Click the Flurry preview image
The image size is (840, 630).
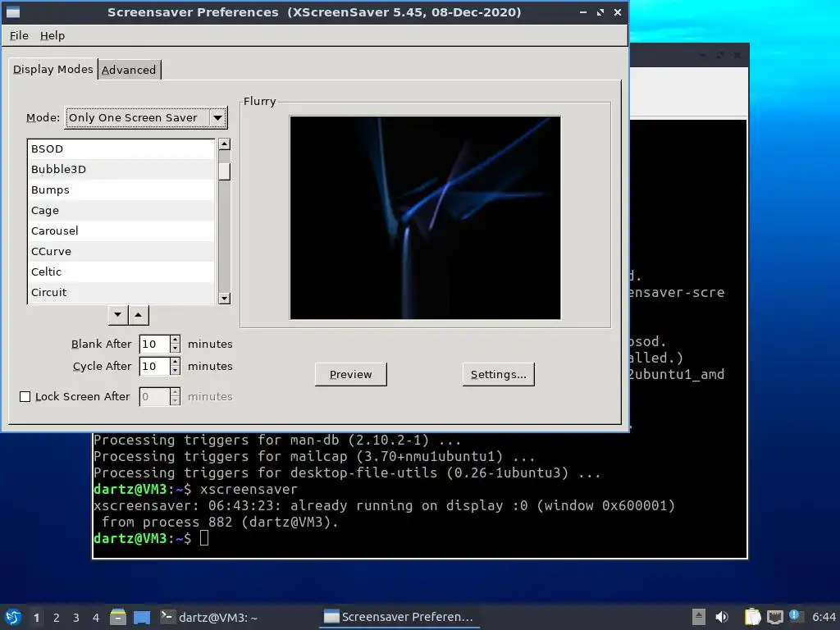[425, 217]
